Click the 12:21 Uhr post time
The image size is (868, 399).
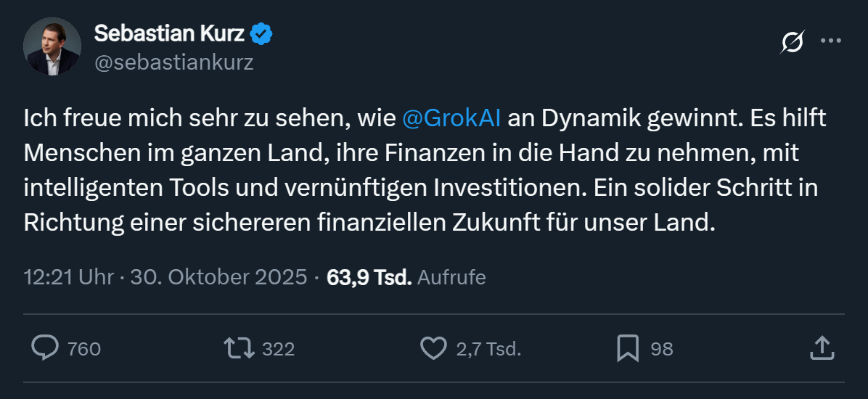pyautogui.click(x=69, y=277)
